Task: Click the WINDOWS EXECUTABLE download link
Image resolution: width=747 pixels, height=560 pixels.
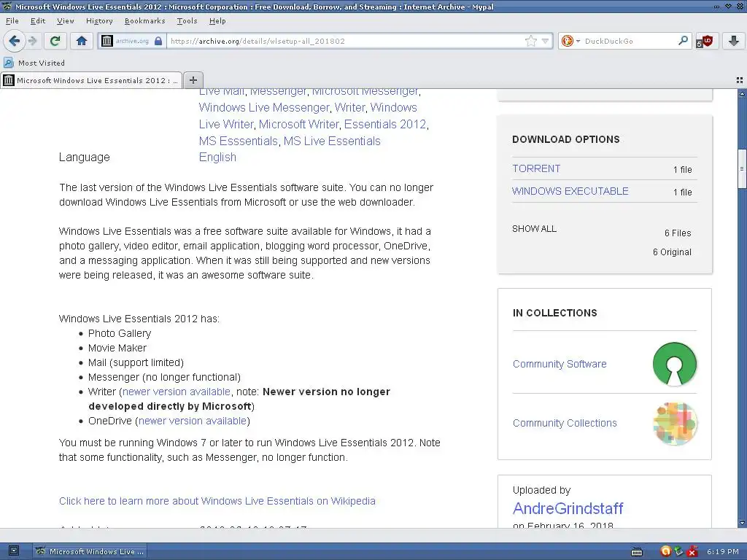Action: 570,191
